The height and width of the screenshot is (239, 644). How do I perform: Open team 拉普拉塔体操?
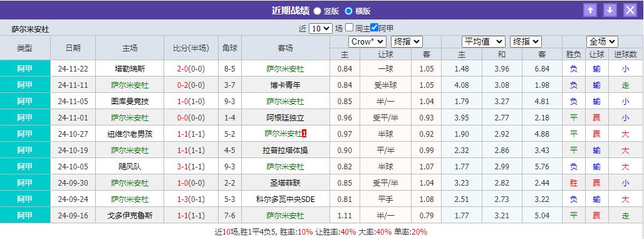(x=286, y=150)
